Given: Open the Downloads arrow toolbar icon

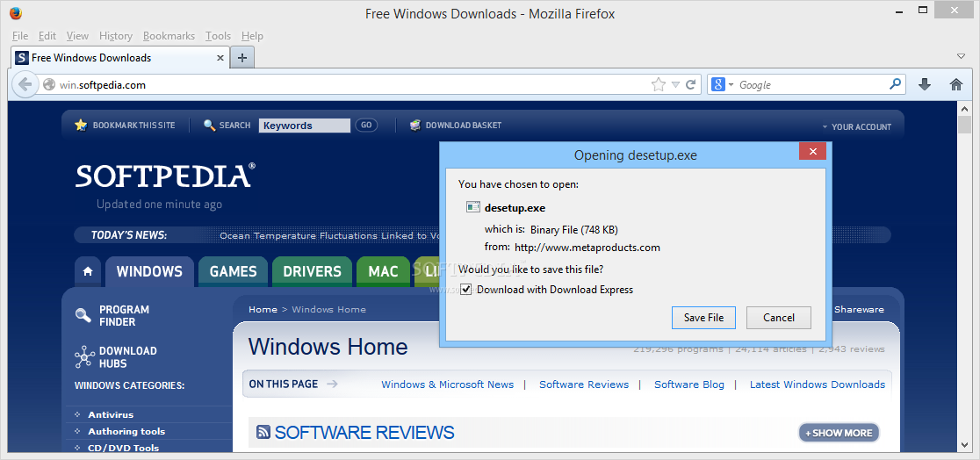Looking at the screenshot, I should tap(925, 84).
